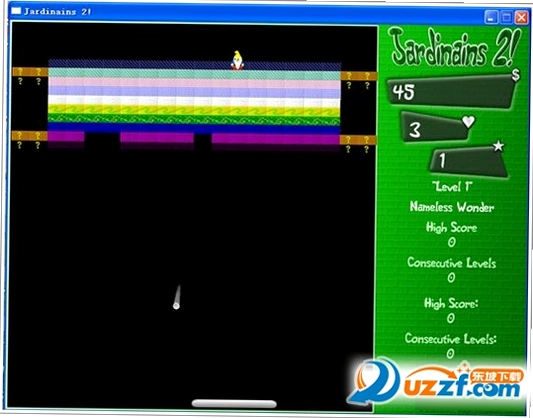Click the lower-right orange question mark brick
Viewport: 533px width, 418px height.
[358, 140]
